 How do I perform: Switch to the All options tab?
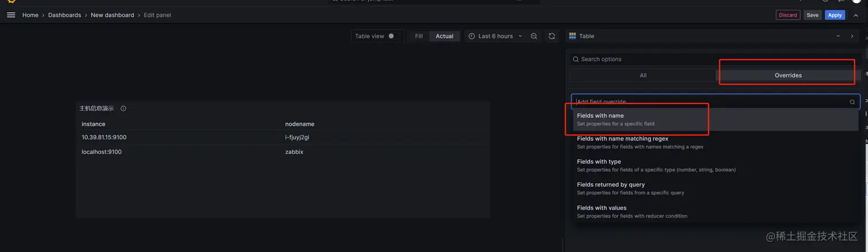click(x=643, y=75)
